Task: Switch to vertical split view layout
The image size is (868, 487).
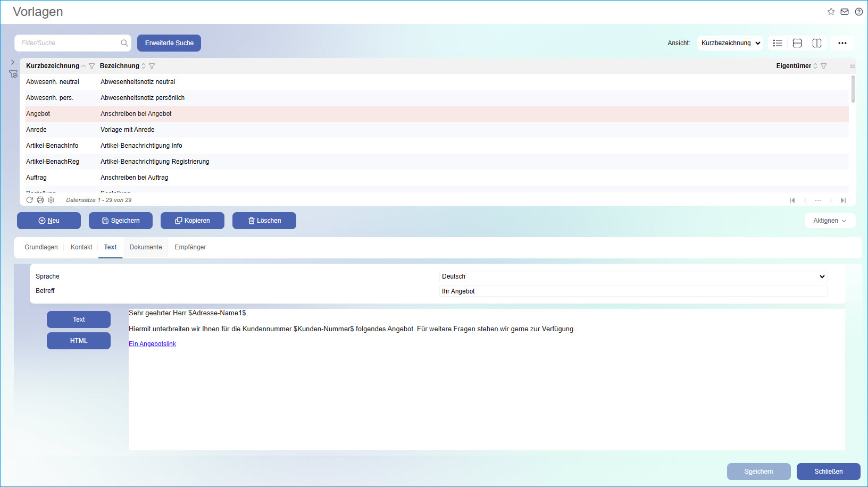Action: (x=817, y=43)
